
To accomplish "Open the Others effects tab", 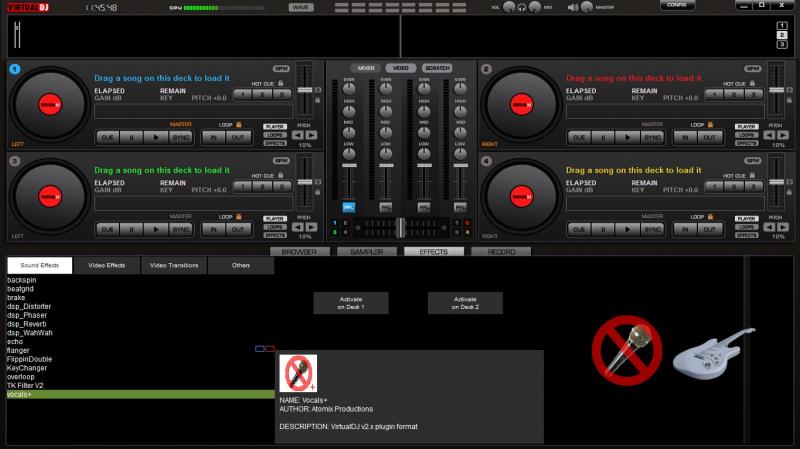I will (241, 265).
